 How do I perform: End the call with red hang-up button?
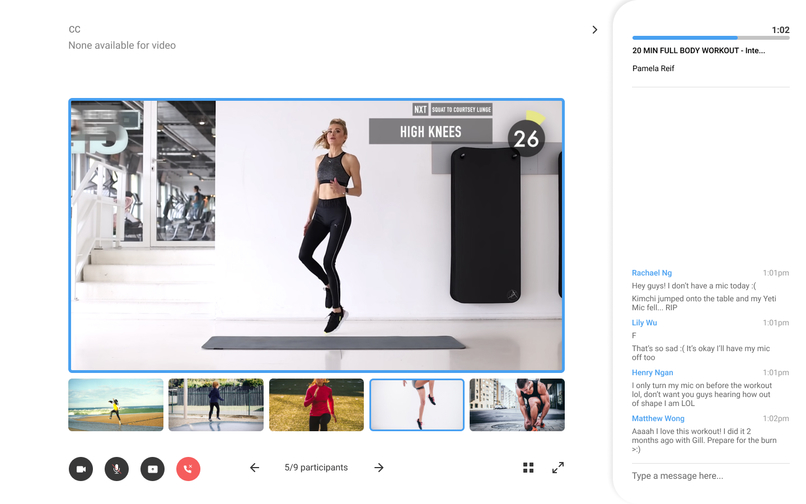[188, 469]
